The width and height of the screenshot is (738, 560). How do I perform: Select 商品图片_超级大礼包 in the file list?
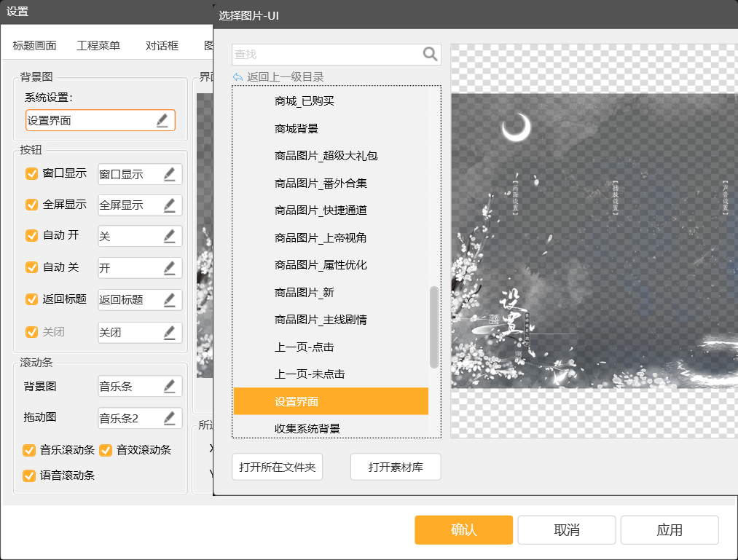[x=326, y=156]
